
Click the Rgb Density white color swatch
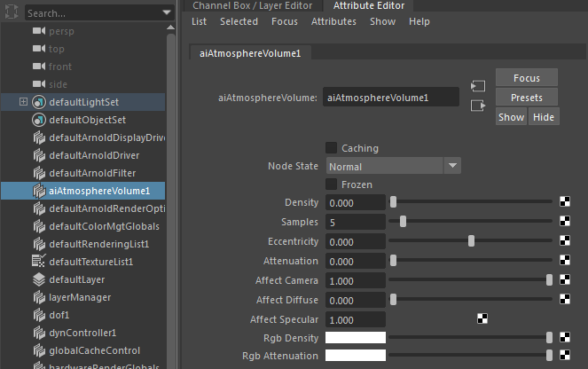click(356, 337)
